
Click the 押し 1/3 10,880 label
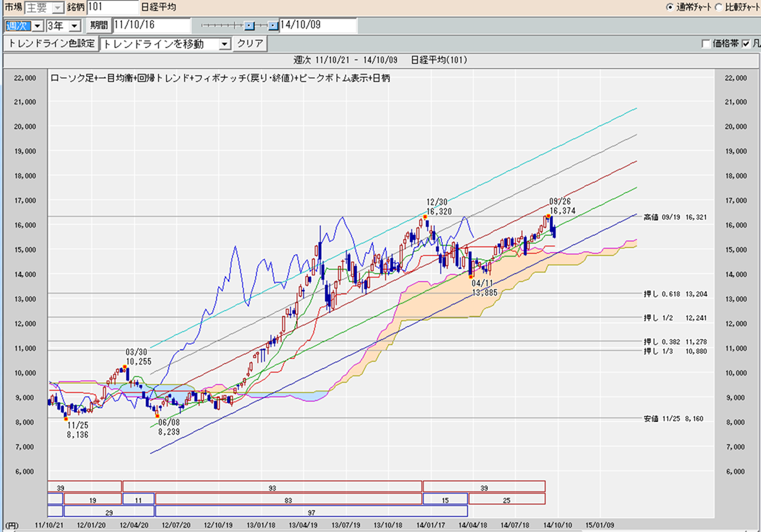pyautogui.click(x=675, y=351)
